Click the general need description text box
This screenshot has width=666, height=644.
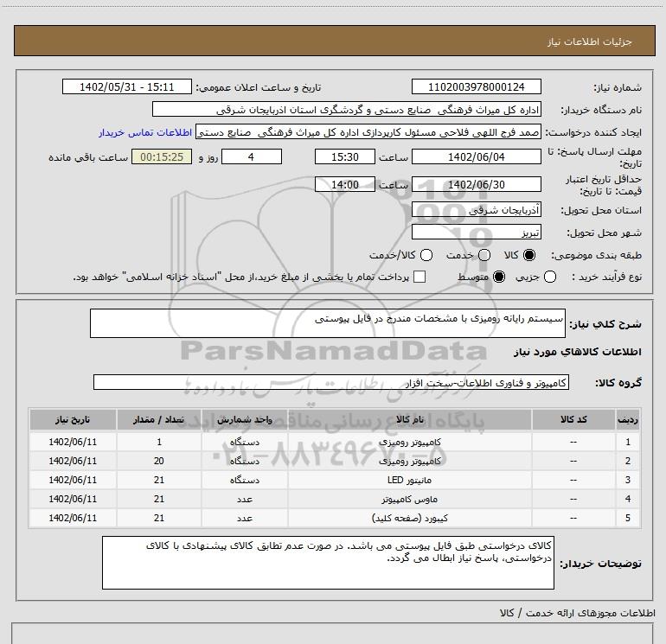(x=328, y=323)
